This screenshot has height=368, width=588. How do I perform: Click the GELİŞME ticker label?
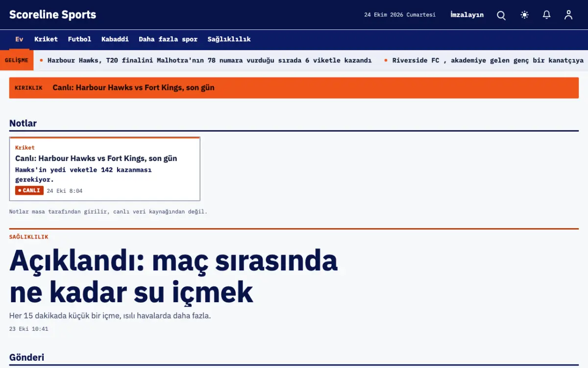click(x=16, y=60)
